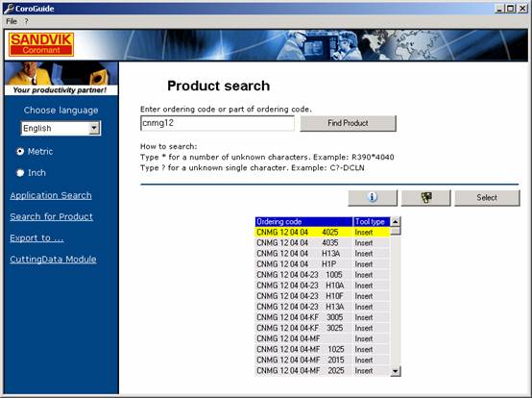Select the Inch radio button

pos(20,173)
